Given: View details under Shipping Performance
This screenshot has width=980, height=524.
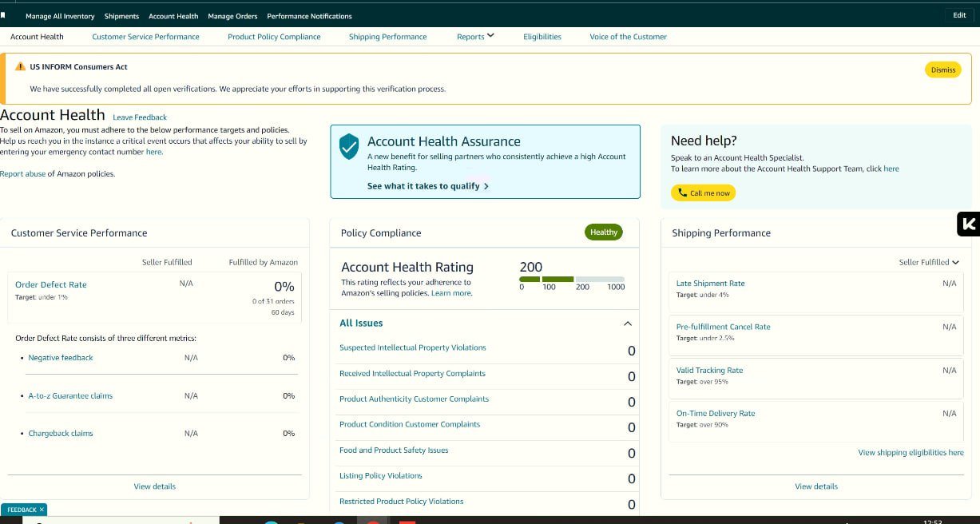Looking at the screenshot, I should coord(816,486).
